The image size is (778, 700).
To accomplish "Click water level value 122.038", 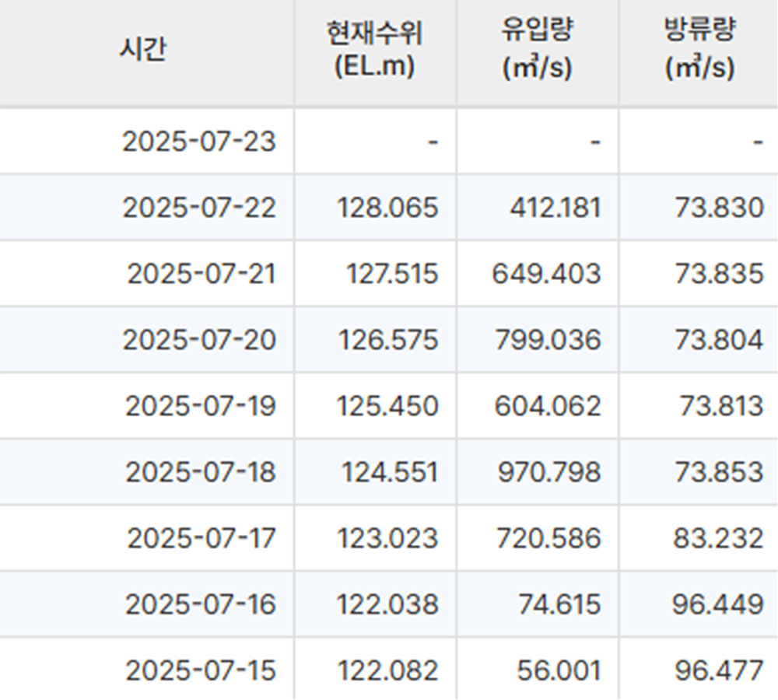I will (387, 605).
